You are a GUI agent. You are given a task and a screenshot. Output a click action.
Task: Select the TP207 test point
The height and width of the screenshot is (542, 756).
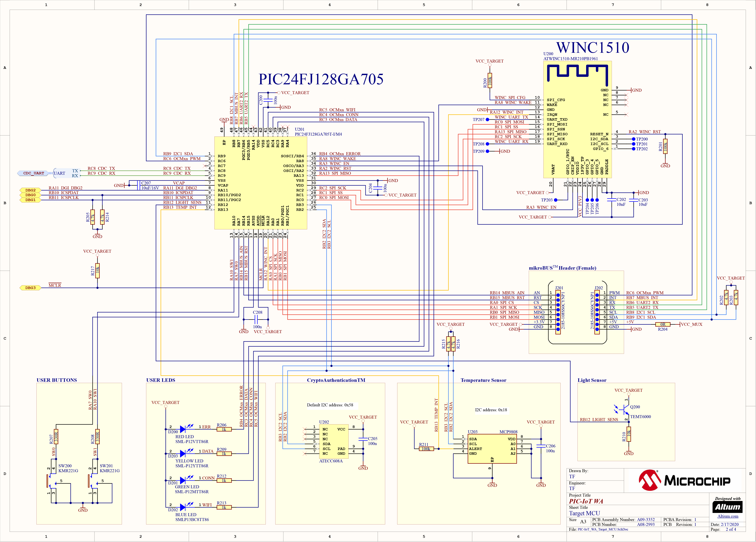tap(487, 119)
